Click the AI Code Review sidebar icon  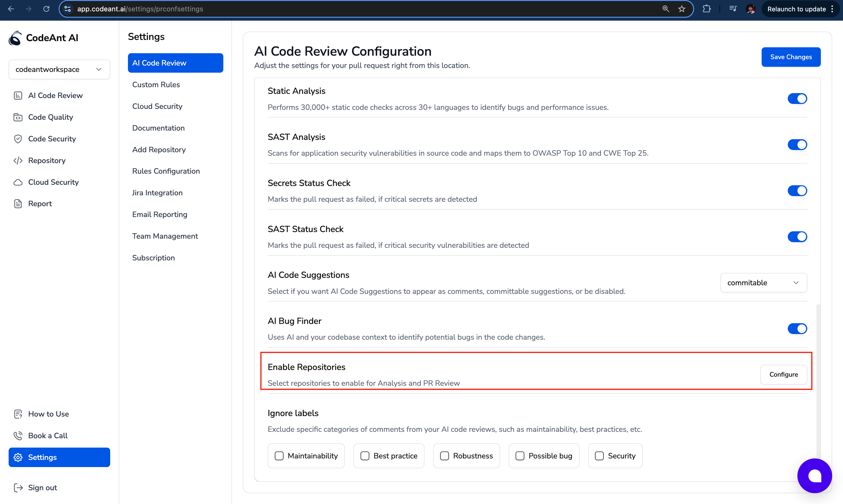click(x=18, y=95)
